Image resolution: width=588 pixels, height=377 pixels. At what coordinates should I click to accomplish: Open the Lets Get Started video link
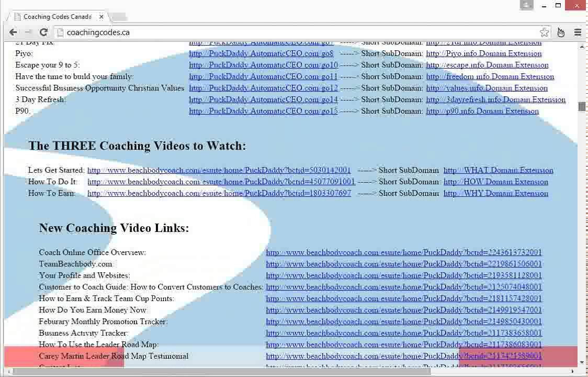pos(219,170)
